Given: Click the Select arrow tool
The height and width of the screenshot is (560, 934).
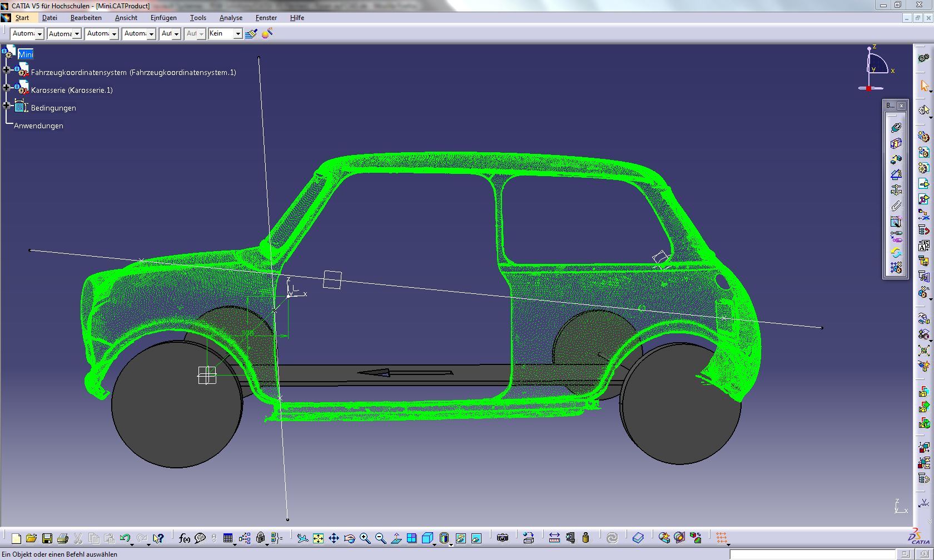Looking at the screenshot, I should pos(924,86).
